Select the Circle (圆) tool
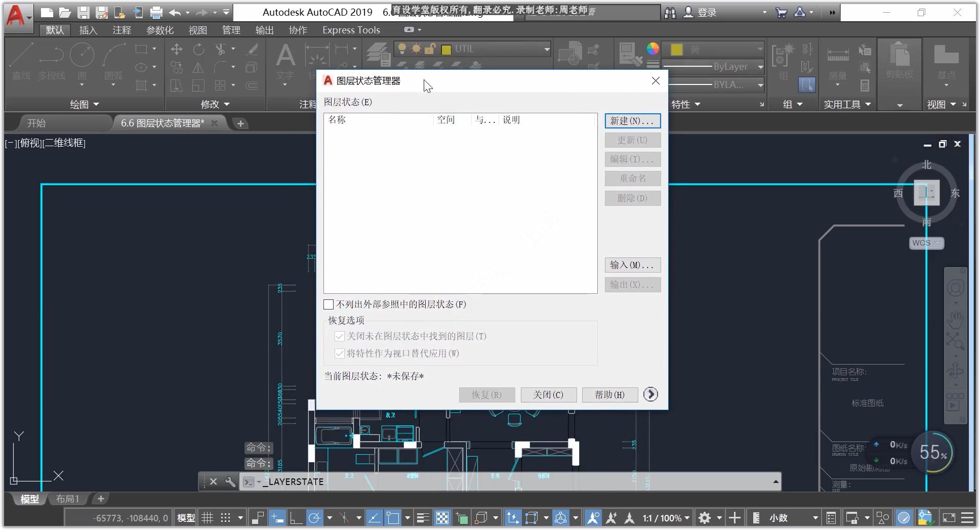The width and height of the screenshot is (980, 530). 81,62
